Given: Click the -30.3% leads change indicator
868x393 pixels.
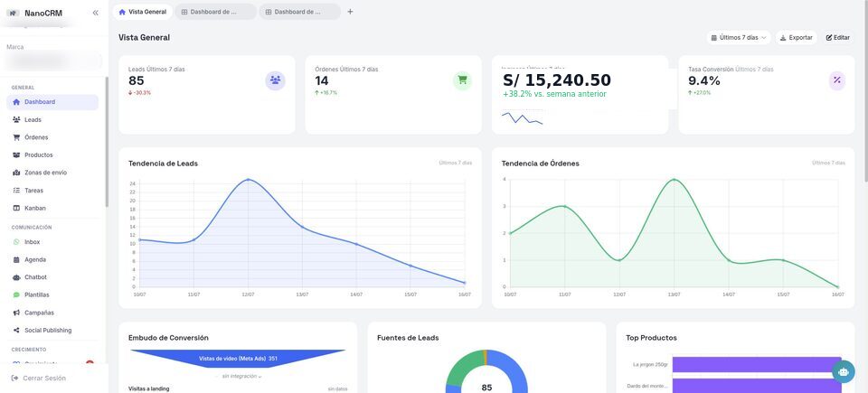Looking at the screenshot, I should tap(139, 93).
